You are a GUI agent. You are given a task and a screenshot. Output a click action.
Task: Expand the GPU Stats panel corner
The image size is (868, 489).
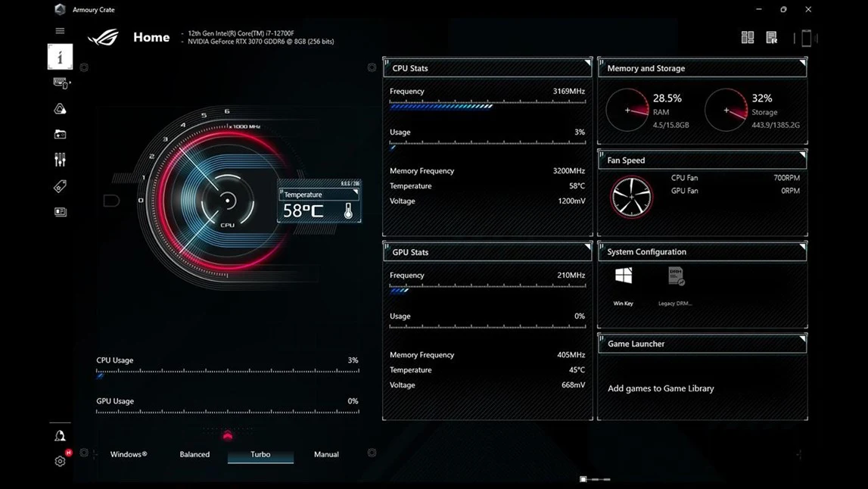click(x=588, y=247)
